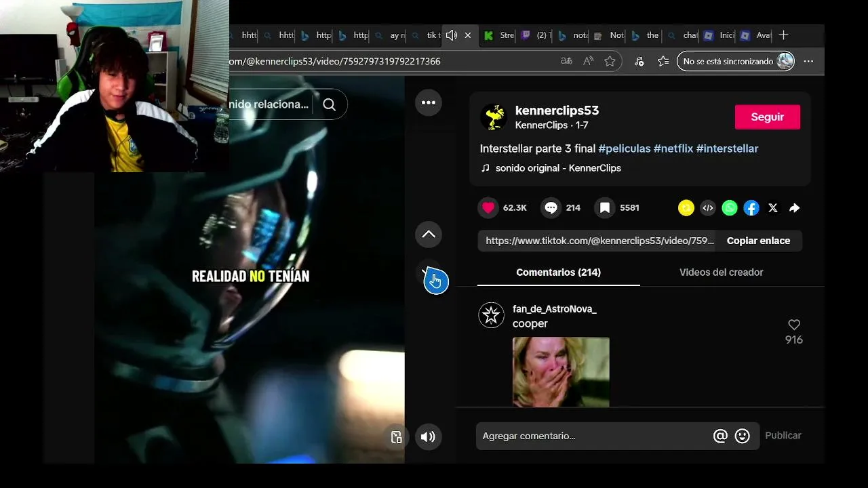Add page to favorites star

[610, 61]
